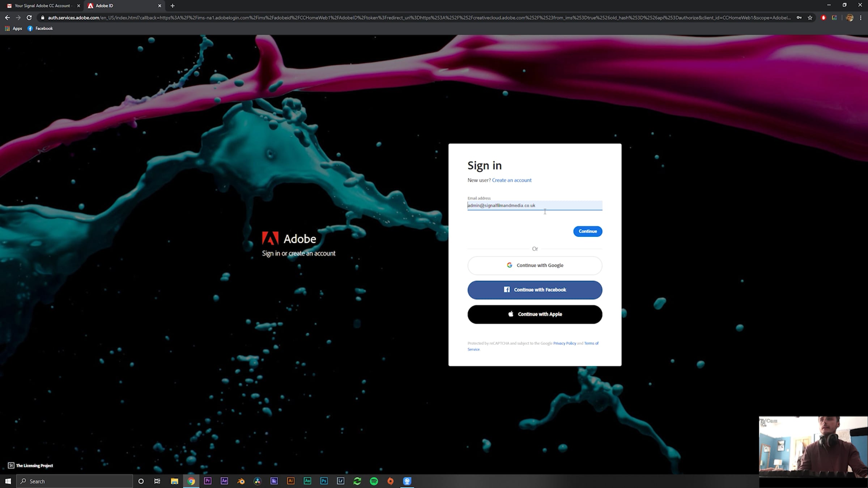Choose Continue with Apple option
The image size is (868, 488).
click(x=535, y=314)
